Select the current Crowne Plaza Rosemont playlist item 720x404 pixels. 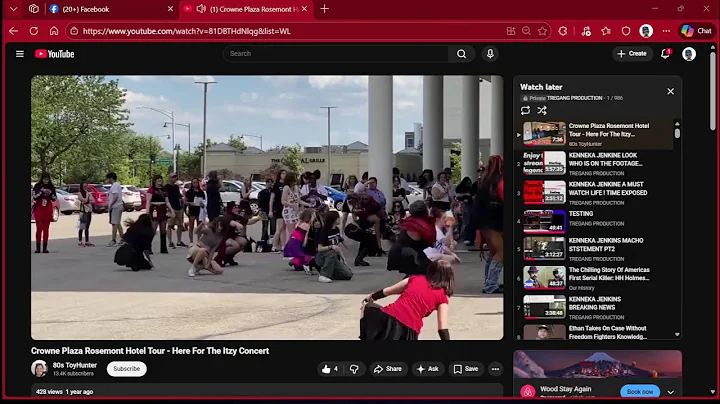(x=595, y=134)
